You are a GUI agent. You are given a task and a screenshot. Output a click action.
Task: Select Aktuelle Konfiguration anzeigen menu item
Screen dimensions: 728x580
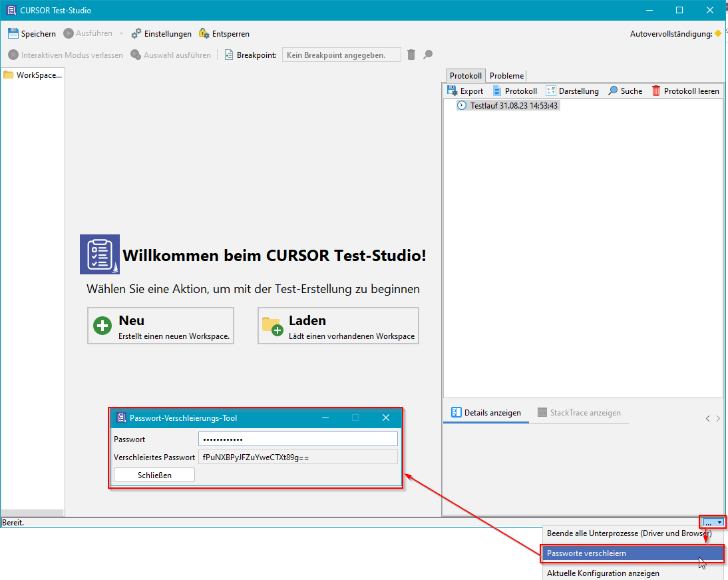coord(603,573)
